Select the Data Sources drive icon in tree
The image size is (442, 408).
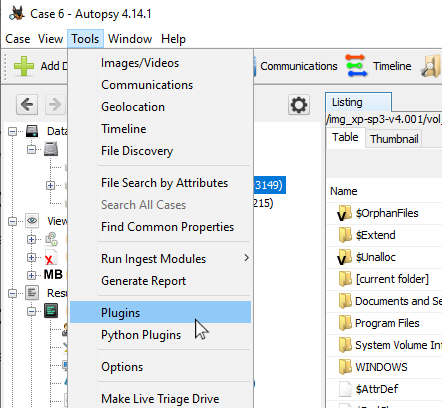pyautogui.click(x=32, y=131)
